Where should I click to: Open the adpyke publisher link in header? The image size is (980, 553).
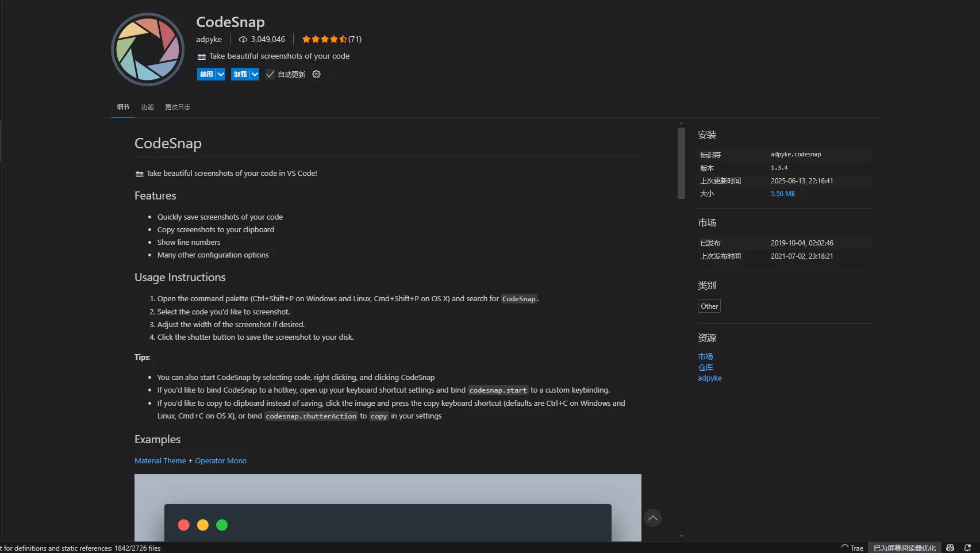(209, 39)
